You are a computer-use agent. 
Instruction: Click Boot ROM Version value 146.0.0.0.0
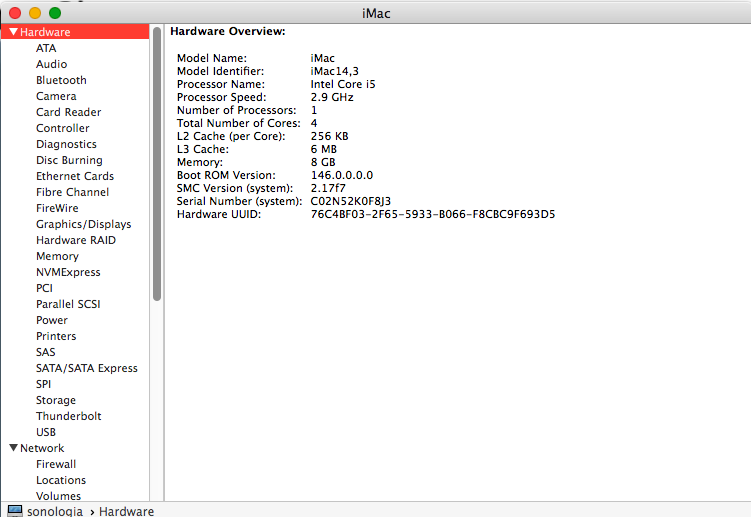[x=341, y=175]
